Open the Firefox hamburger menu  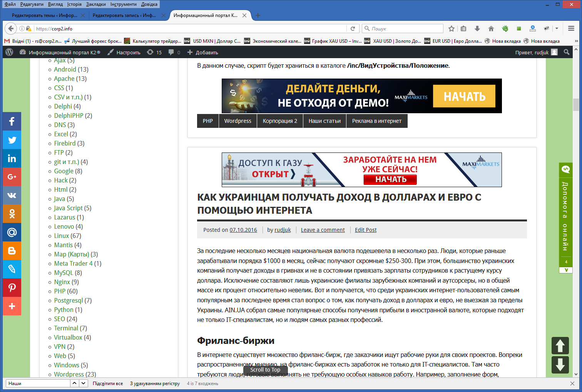coord(571,28)
